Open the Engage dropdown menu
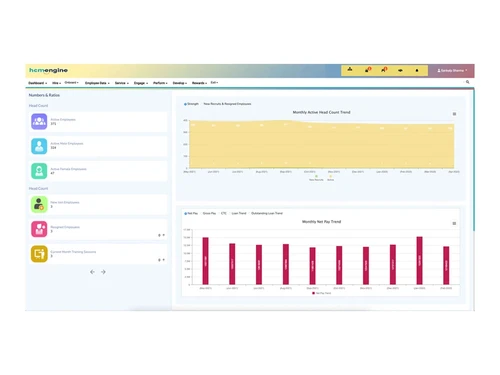This screenshot has height=375, width=500. (141, 83)
